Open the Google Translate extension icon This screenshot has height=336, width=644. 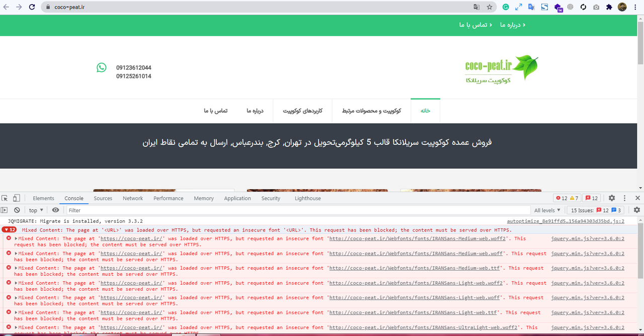532,7
